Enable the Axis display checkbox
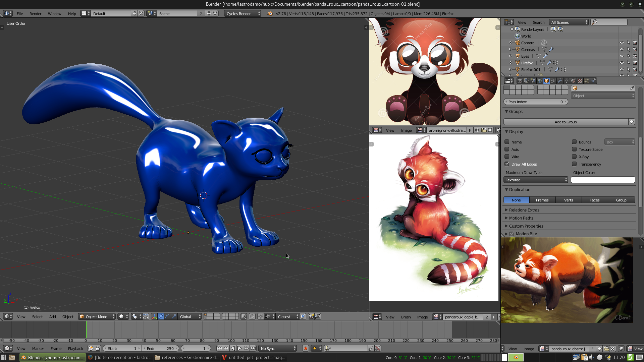This screenshot has height=362, width=644. (507, 149)
